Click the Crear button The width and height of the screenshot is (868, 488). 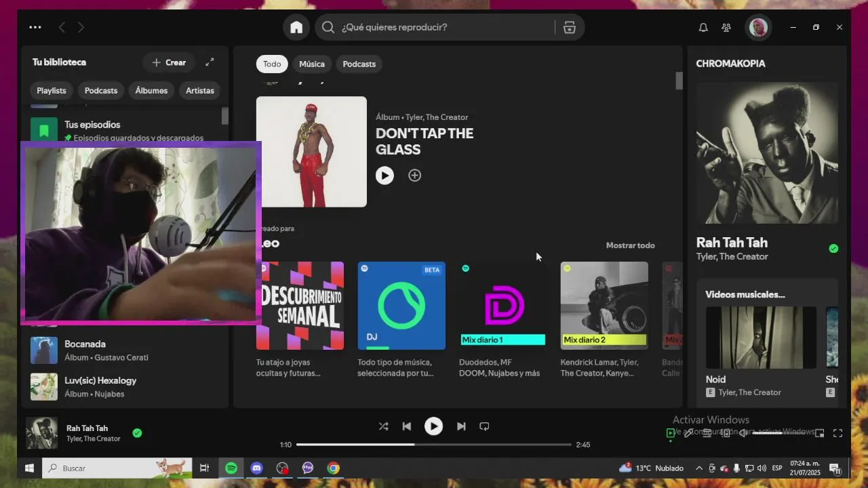click(169, 62)
